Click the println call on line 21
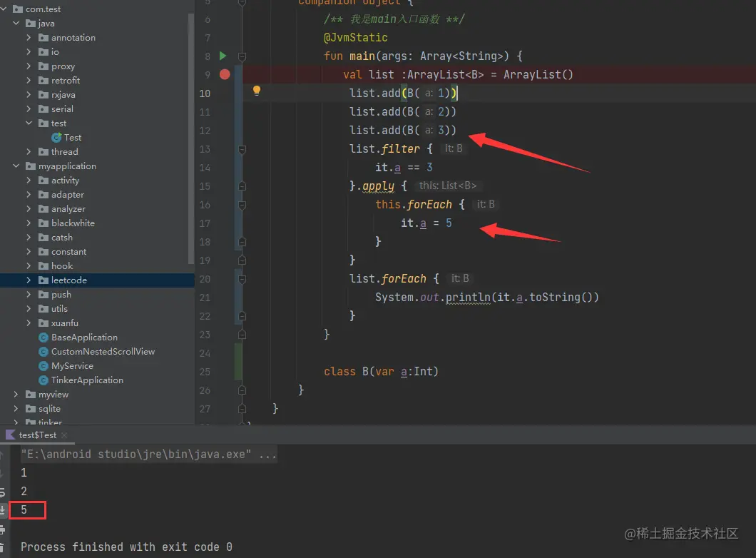 (x=468, y=298)
